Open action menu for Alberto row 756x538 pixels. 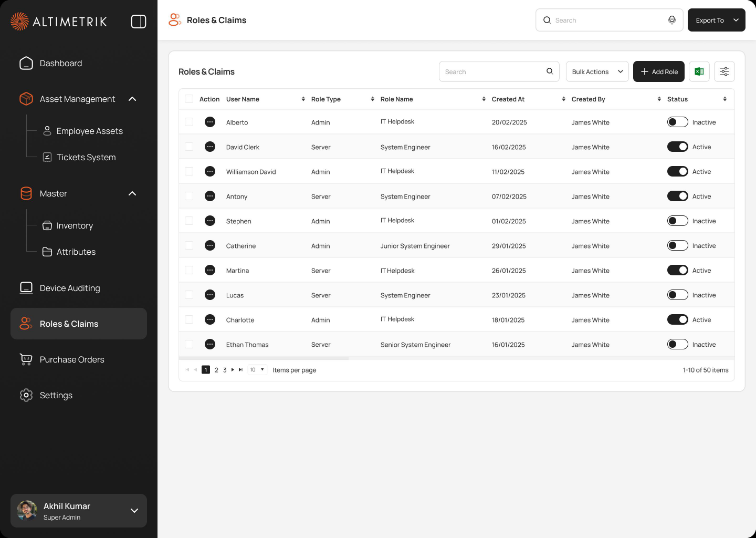click(x=210, y=122)
